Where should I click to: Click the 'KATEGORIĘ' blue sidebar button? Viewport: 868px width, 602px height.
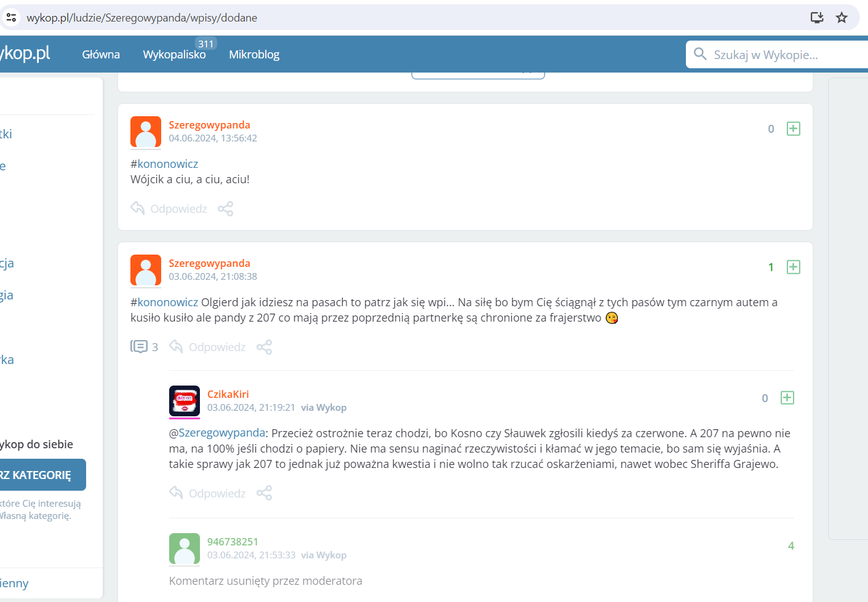click(42, 475)
